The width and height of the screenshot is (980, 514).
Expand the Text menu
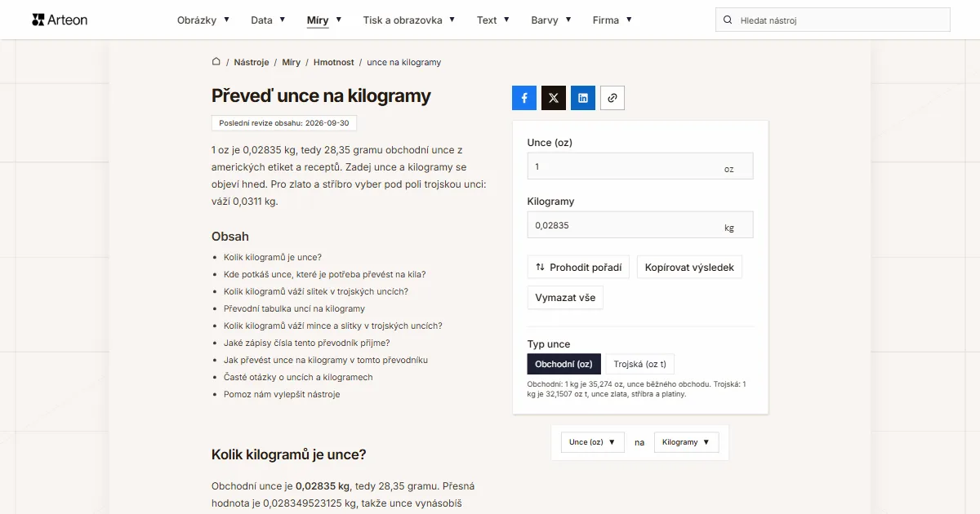[493, 20]
